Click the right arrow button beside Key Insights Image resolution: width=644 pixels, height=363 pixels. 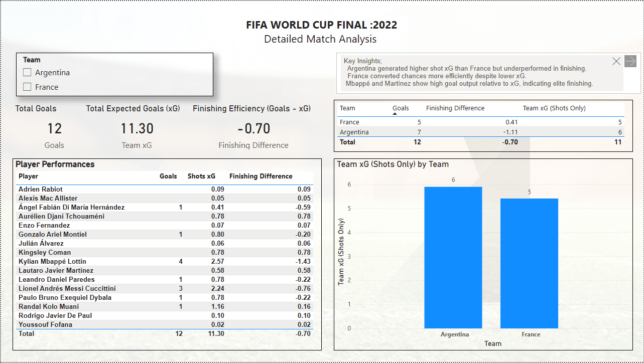pyautogui.click(x=630, y=61)
